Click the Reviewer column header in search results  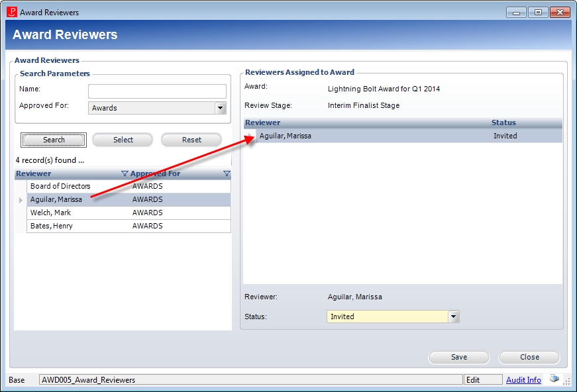pos(72,173)
